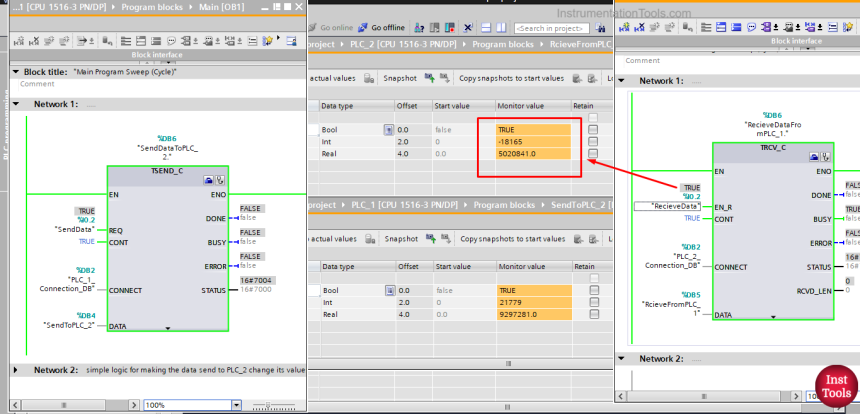Image resolution: width=860 pixels, height=414 pixels.
Task: Expand Network 2 in Main OB1 editor
Action: click(x=16, y=370)
